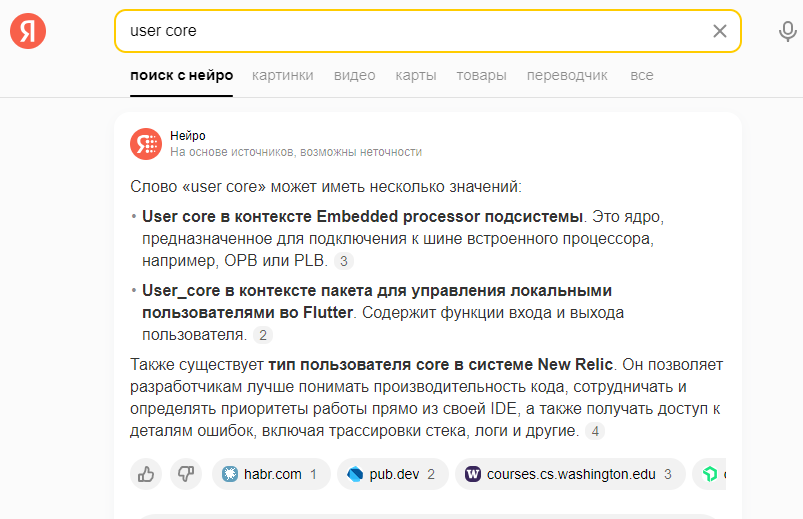The width and height of the screenshot is (803, 519).
Task: Open the pub.dev source chip
Action: 392,474
